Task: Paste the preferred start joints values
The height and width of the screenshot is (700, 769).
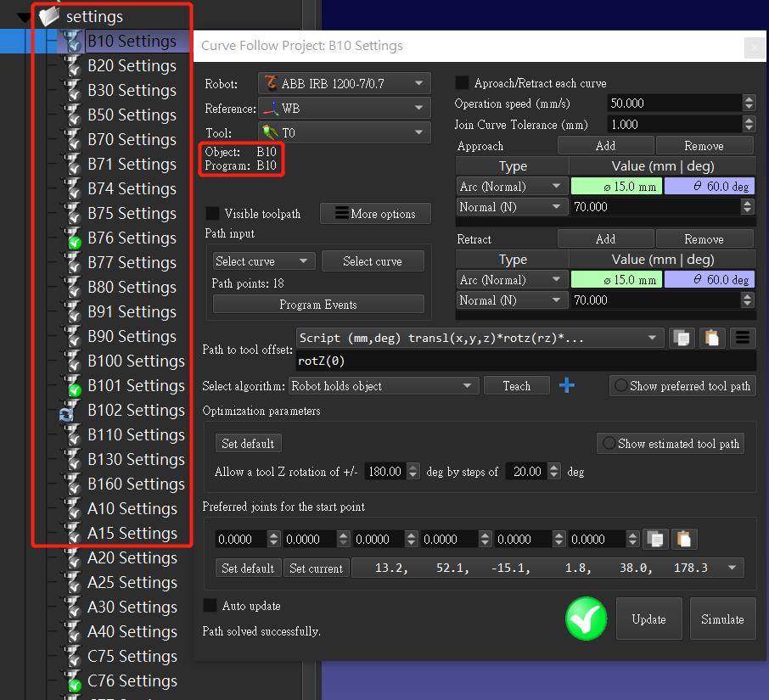Action: pyautogui.click(x=683, y=539)
